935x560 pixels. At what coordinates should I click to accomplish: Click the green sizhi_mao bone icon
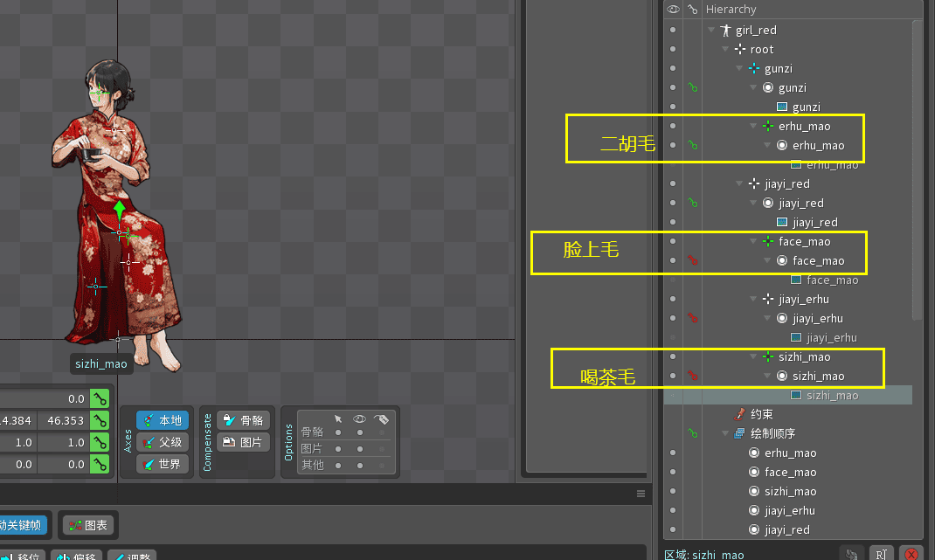coord(768,356)
